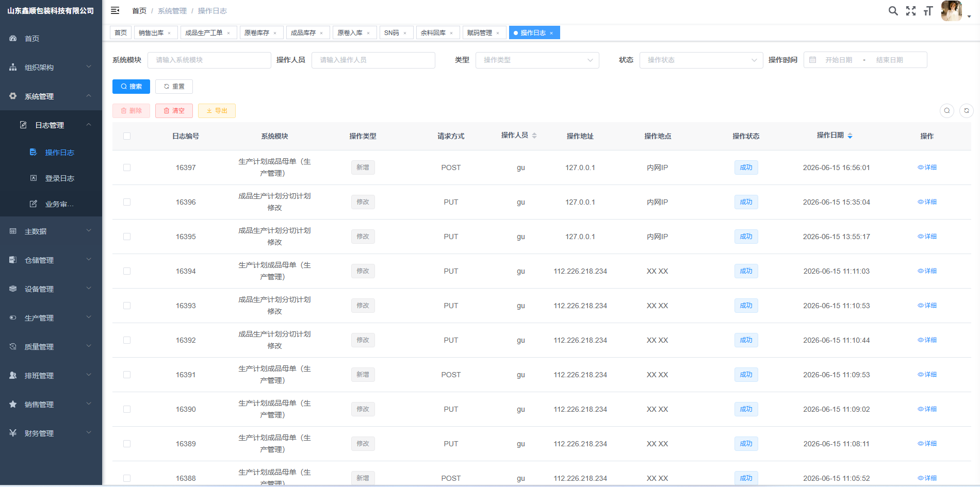
Task: Open the header search magnifier icon
Action: click(893, 11)
